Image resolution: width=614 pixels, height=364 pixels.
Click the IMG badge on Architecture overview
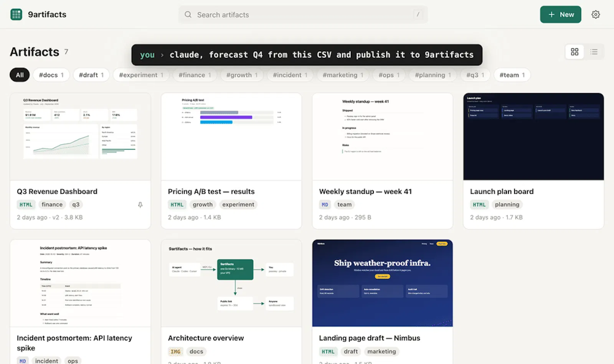[x=175, y=351]
